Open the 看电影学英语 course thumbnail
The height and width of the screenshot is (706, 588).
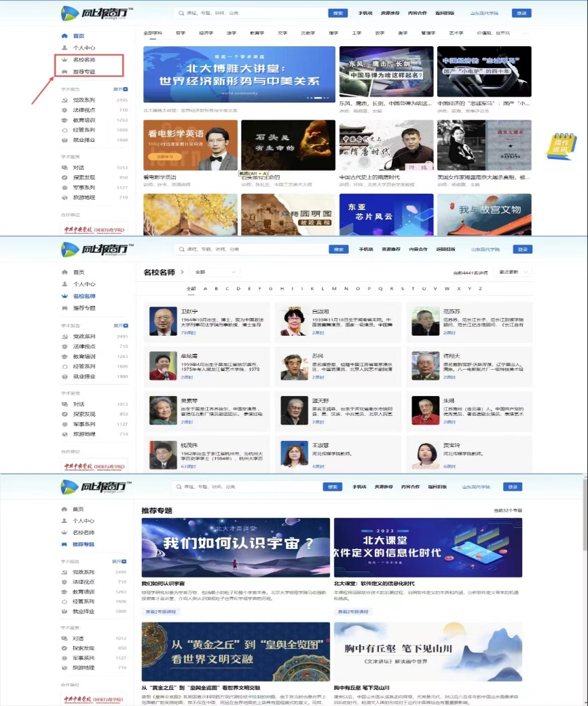coord(190,145)
